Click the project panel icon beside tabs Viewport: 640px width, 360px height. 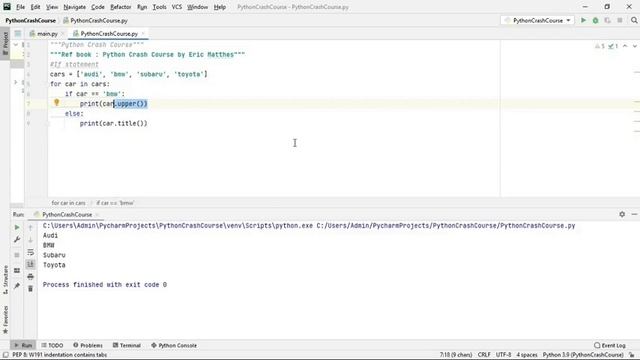[18, 33]
